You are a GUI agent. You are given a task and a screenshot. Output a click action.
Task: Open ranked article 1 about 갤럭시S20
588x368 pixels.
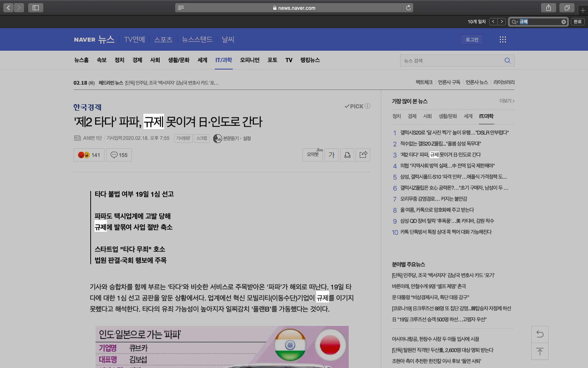click(x=454, y=132)
